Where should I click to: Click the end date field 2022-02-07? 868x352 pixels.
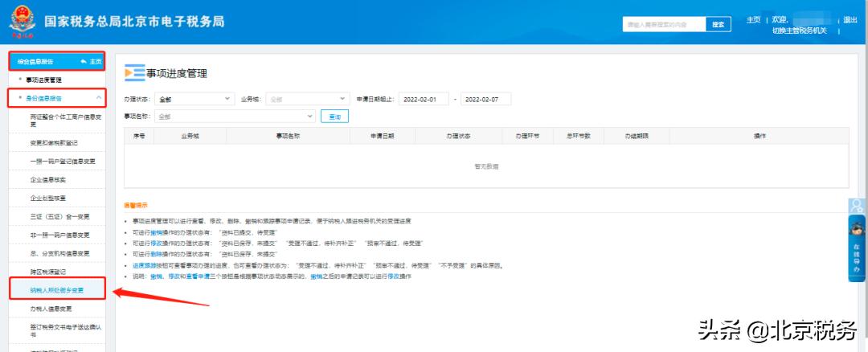(485, 100)
